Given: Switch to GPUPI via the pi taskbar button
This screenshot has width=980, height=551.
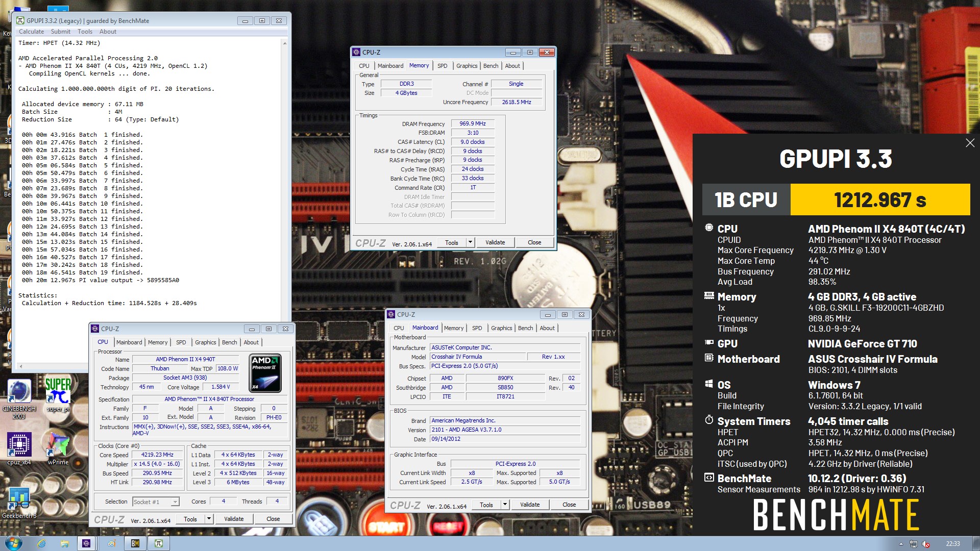Looking at the screenshot, I should pos(159,544).
